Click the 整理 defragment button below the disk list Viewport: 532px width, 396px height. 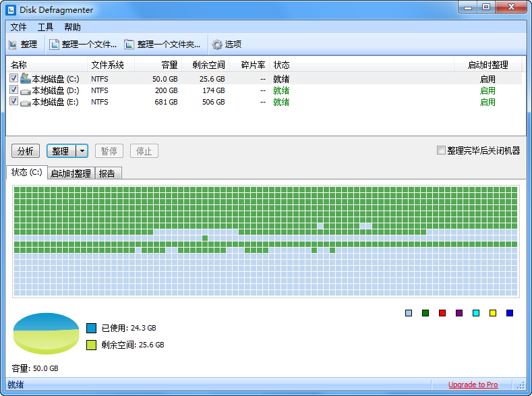click(61, 151)
